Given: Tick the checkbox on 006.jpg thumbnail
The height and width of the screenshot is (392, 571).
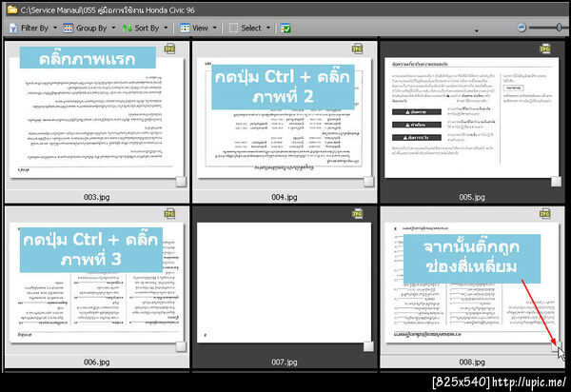Looking at the screenshot, I should point(181,346).
